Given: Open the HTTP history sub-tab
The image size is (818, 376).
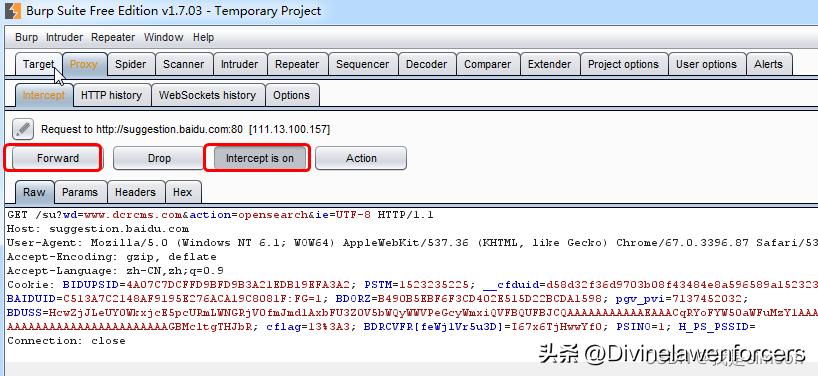Looking at the screenshot, I should tap(112, 95).
